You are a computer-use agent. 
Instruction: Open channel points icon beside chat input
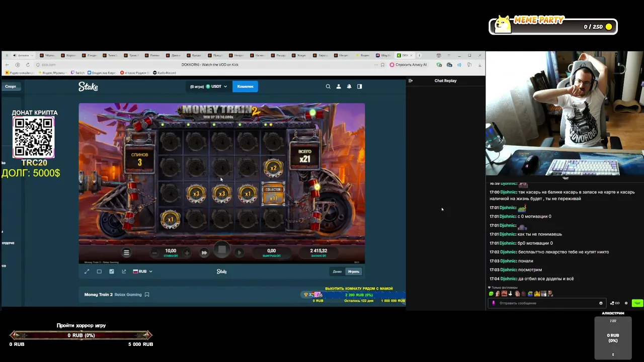click(615, 303)
